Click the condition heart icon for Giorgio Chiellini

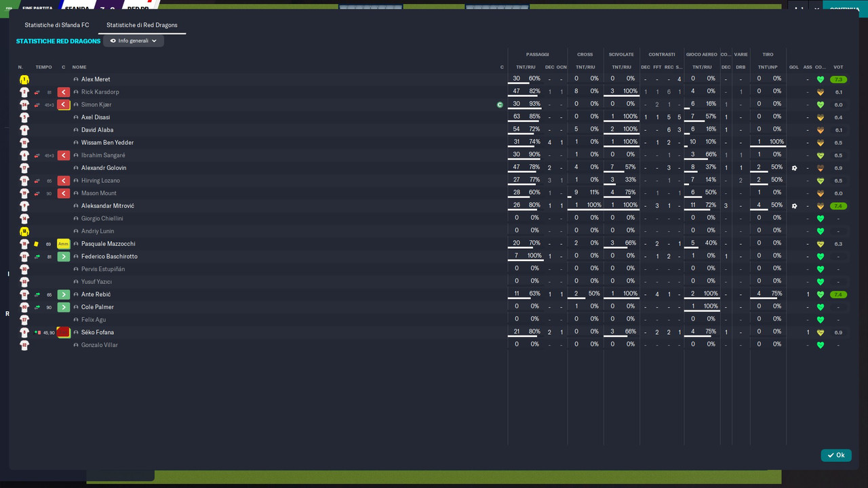(x=820, y=219)
